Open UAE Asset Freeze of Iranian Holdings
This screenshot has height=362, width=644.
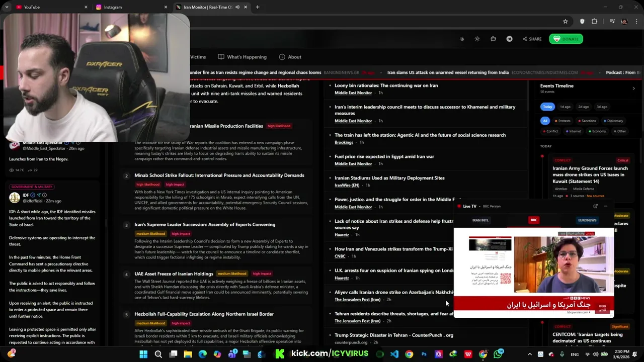pyautogui.click(x=174, y=274)
